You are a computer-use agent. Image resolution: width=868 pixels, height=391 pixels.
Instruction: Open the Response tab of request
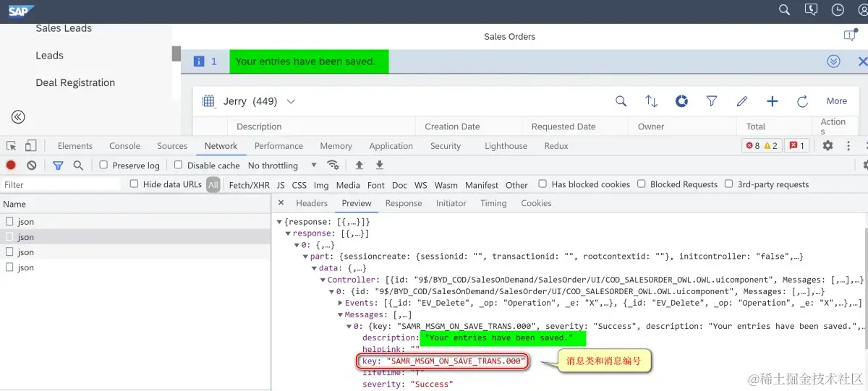point(404,203)
